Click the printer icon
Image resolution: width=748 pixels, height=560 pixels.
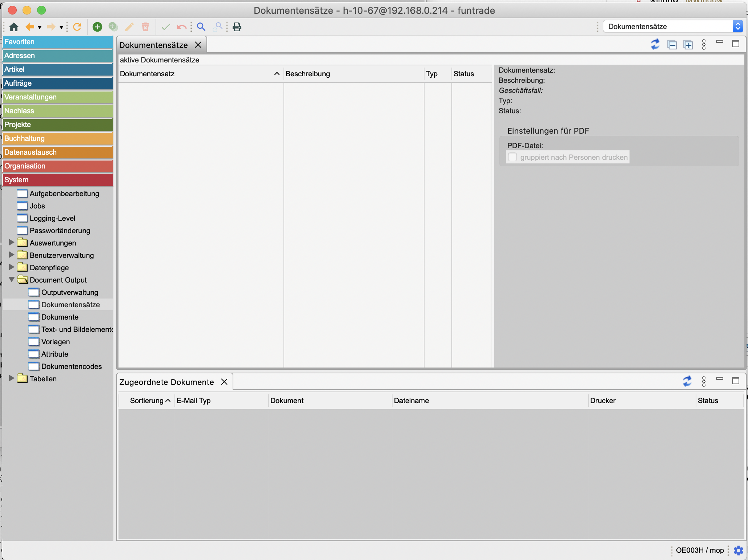(237, 27)
